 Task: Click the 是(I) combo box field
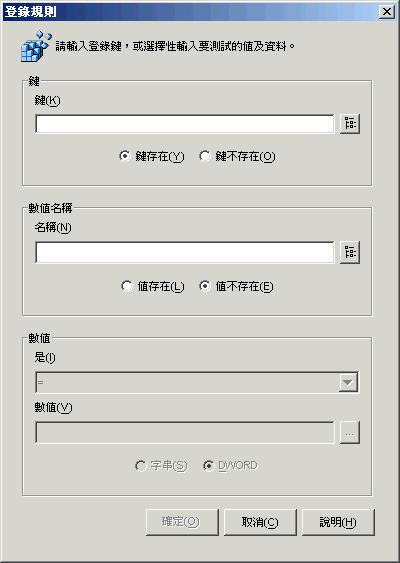coord(197,383)
